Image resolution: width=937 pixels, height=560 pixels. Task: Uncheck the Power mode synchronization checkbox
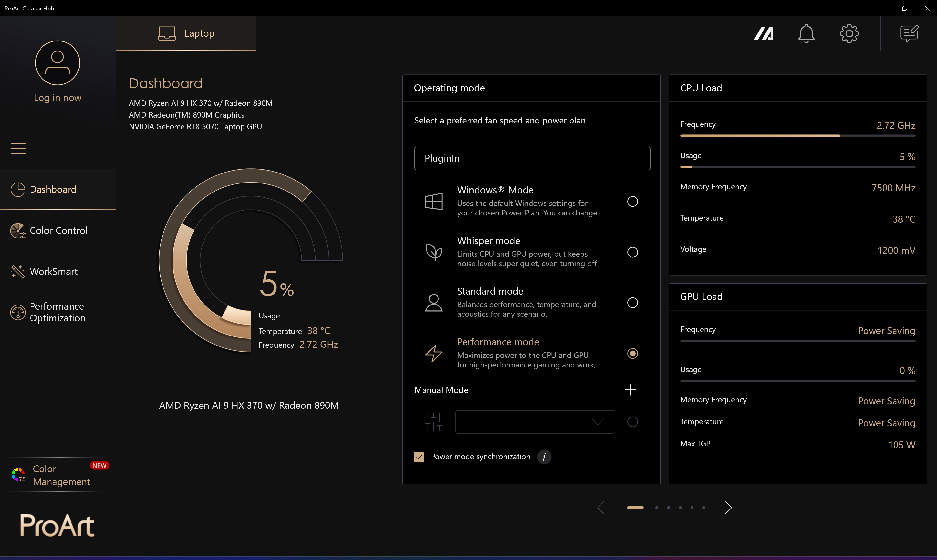419,457
